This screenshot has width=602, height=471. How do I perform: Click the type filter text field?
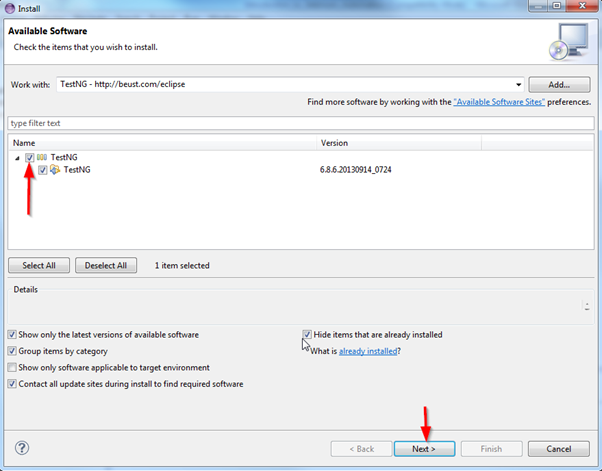(x=301, y=123)
